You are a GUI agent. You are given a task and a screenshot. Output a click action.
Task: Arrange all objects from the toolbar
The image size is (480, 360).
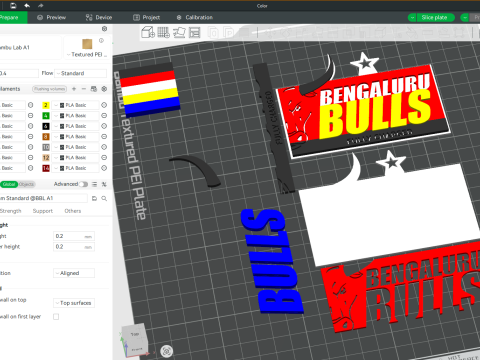(194, 32)
